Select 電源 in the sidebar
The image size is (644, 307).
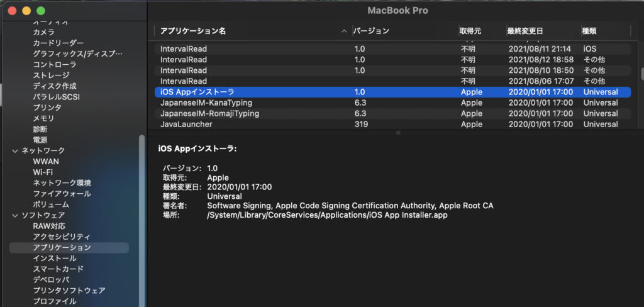tap(40, 140)
